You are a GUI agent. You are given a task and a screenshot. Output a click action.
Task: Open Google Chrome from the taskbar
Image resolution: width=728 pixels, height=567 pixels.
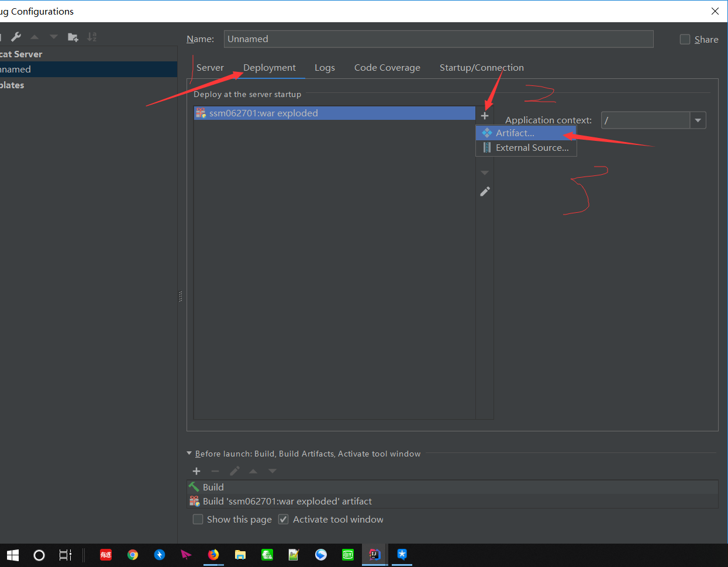133,555
